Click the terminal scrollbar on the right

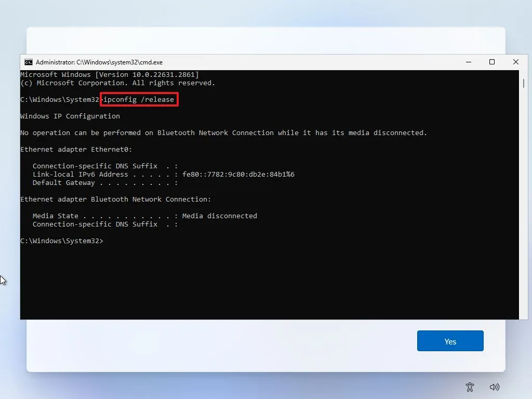523,83
